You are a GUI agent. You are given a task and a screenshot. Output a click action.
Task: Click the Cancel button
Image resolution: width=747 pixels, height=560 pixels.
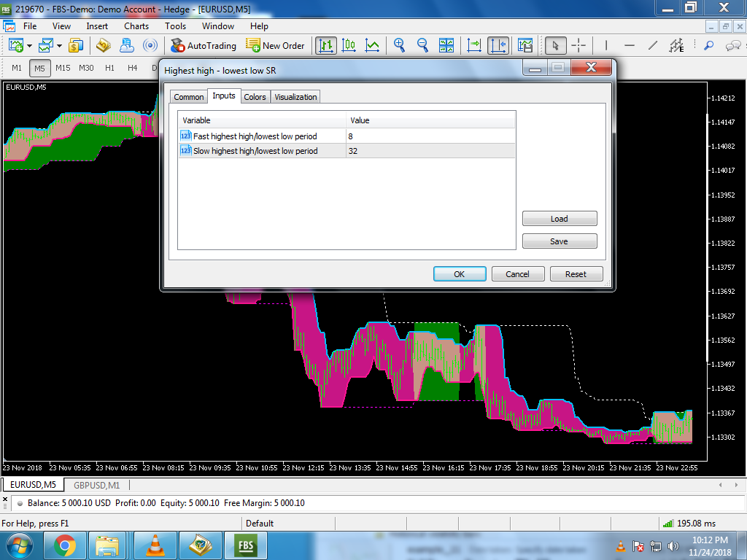click(x=518, y=274)
